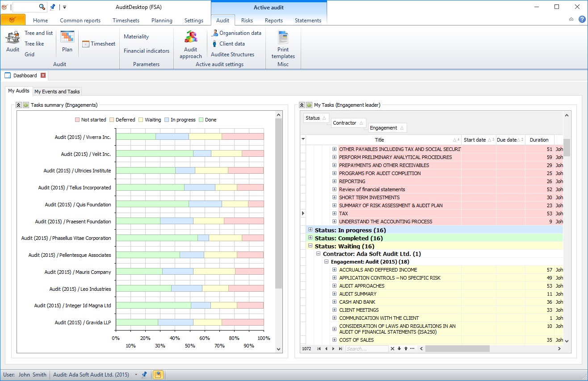This screenshot has height=381, width=588.
Task: Click the orange application menu button
Action: pyautogui.click(x=13, y=20)
